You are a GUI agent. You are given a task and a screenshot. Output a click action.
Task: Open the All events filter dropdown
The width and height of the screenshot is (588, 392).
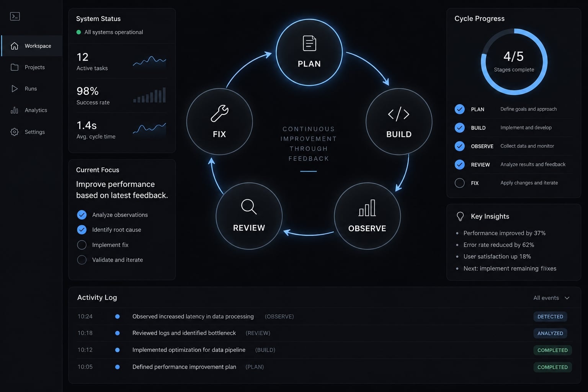point(552,298)
